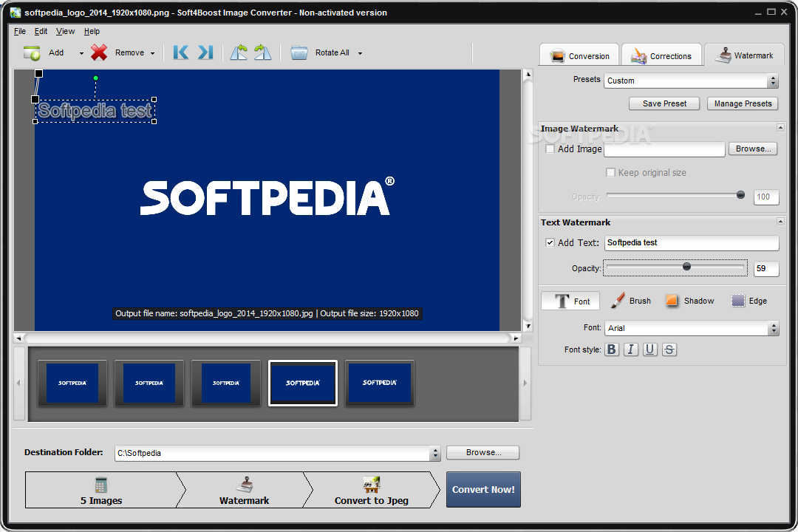The image size is (798, 532).
Task: Click the Manage Presets button
Action: (x=743, y=103)
